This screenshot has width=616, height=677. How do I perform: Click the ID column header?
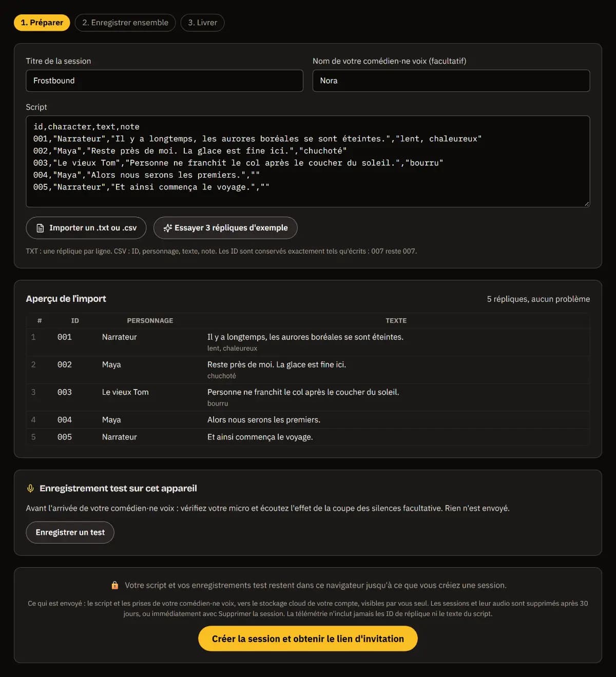coord(75,320)
